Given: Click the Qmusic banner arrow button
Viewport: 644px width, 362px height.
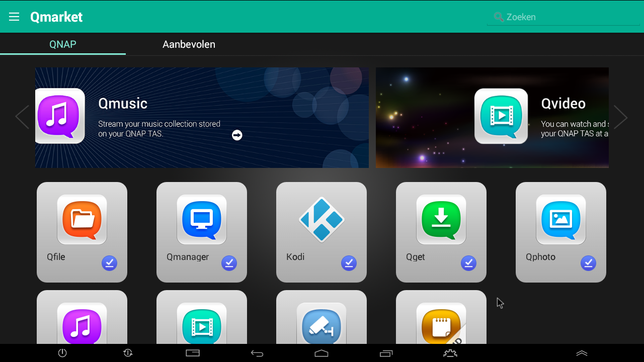Looking at the screenshot, I should 237,135.
